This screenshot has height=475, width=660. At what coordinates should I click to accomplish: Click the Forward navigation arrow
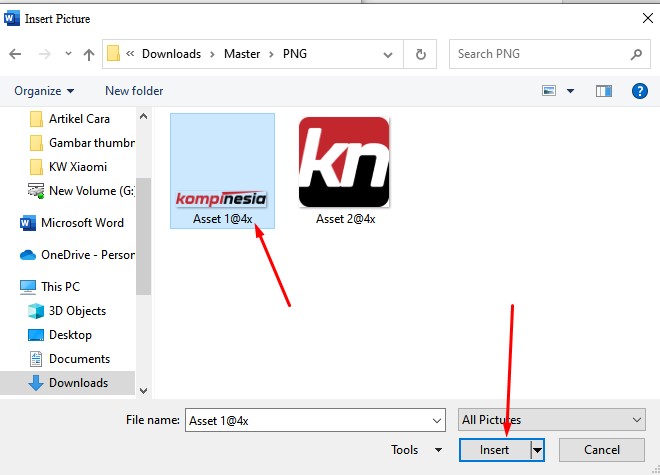[42, 54]
